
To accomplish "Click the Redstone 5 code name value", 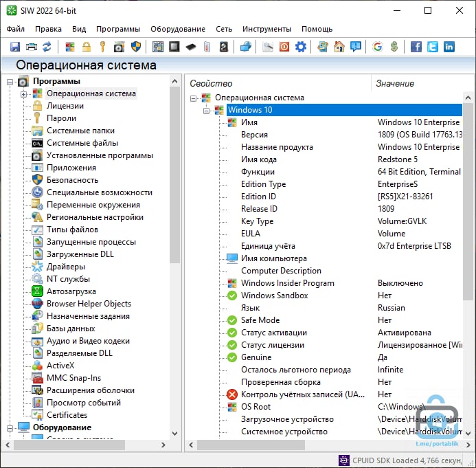I will pyautogui.click(x=398, y=159).
